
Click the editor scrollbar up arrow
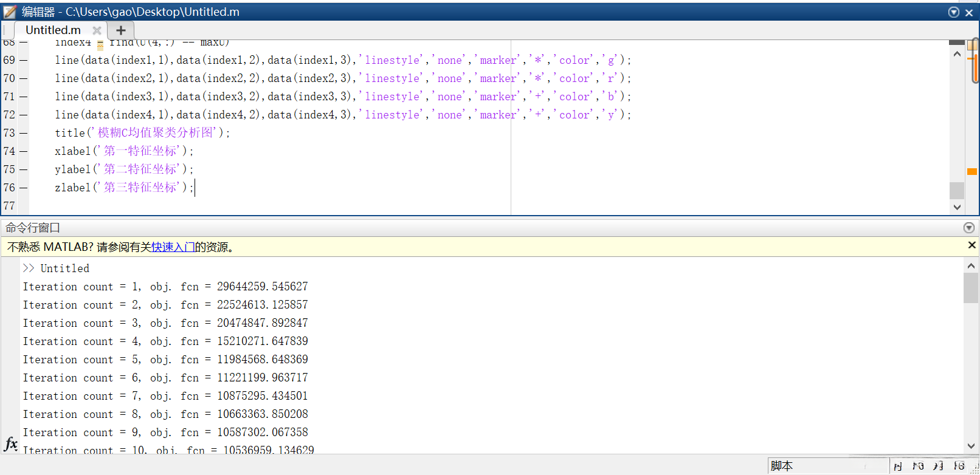(x=957, y=54)
